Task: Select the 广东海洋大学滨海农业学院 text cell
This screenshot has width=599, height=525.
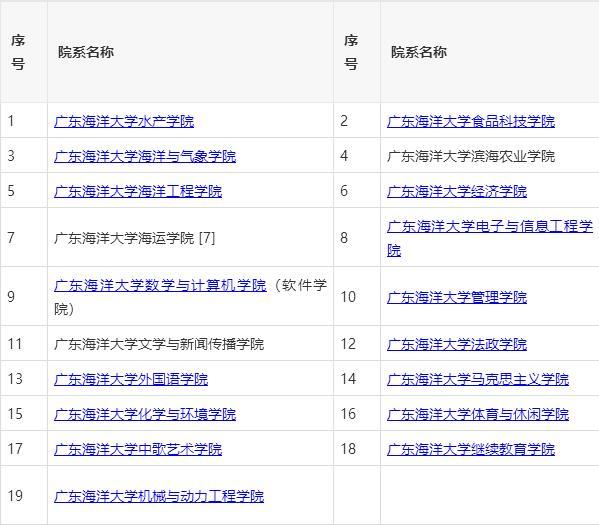Action: tap(471, 156)
